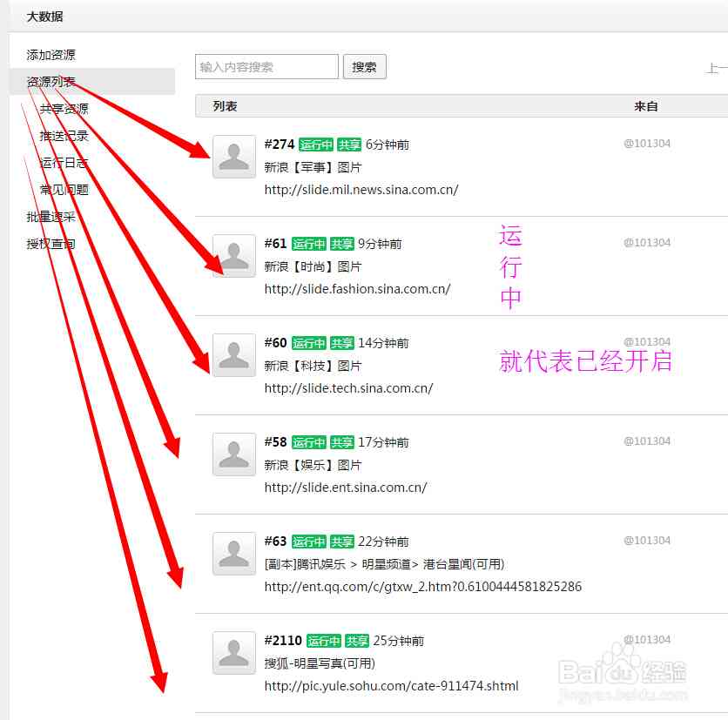This screenshot has width=728, height=720.
Task: Open 推送记录 submenu item
Action: [x=64, y=136]
